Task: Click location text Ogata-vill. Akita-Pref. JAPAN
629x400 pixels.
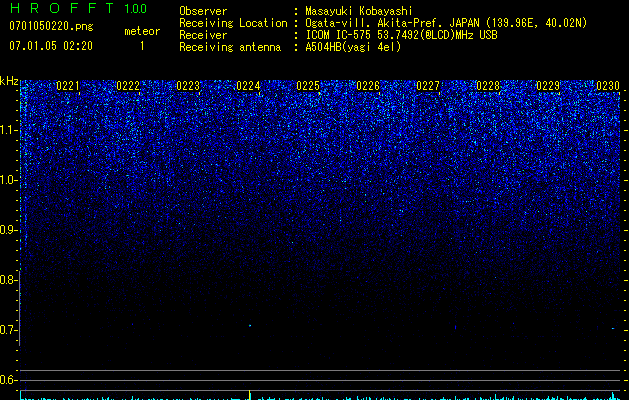Action: (x=392, y=23)
